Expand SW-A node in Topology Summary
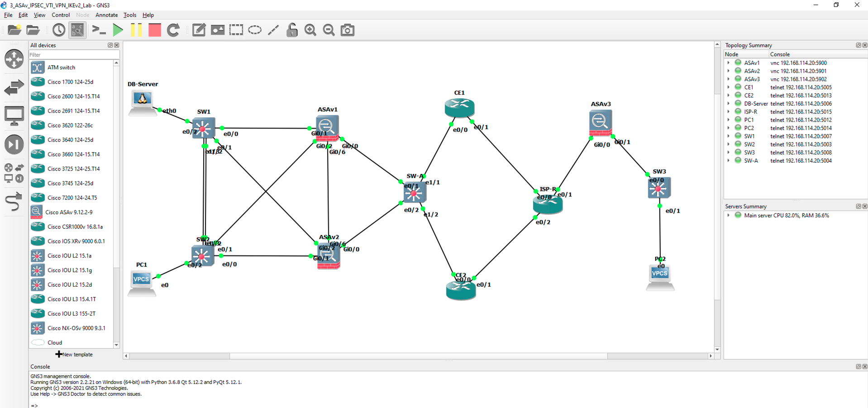Screen dimensions: 868x408 coord(729,161)
